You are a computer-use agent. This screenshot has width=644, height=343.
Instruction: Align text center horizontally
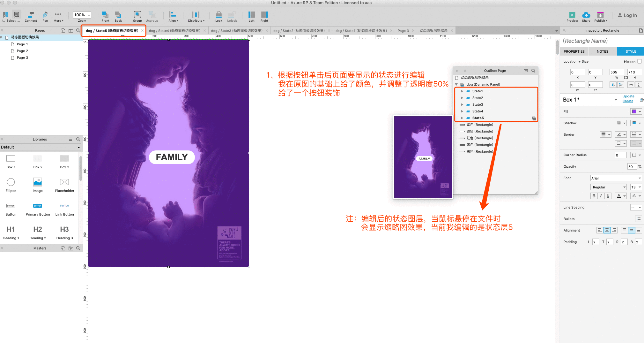tap(607, 230)
